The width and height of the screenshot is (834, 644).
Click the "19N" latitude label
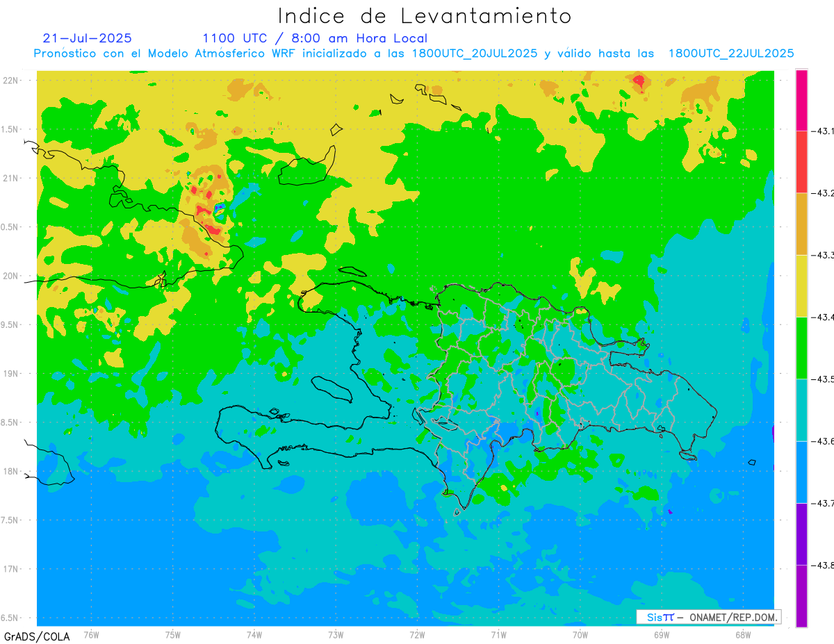point(10,374)
